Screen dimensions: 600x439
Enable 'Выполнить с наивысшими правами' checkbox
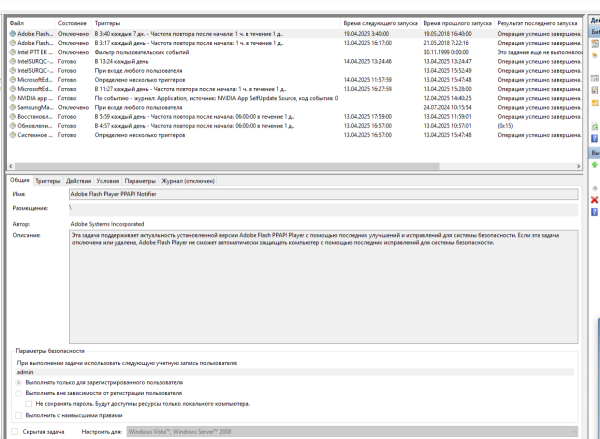[18, 415]
